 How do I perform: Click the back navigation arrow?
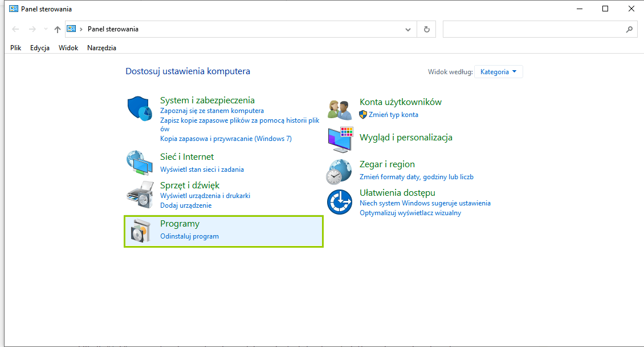pos(15,29)
